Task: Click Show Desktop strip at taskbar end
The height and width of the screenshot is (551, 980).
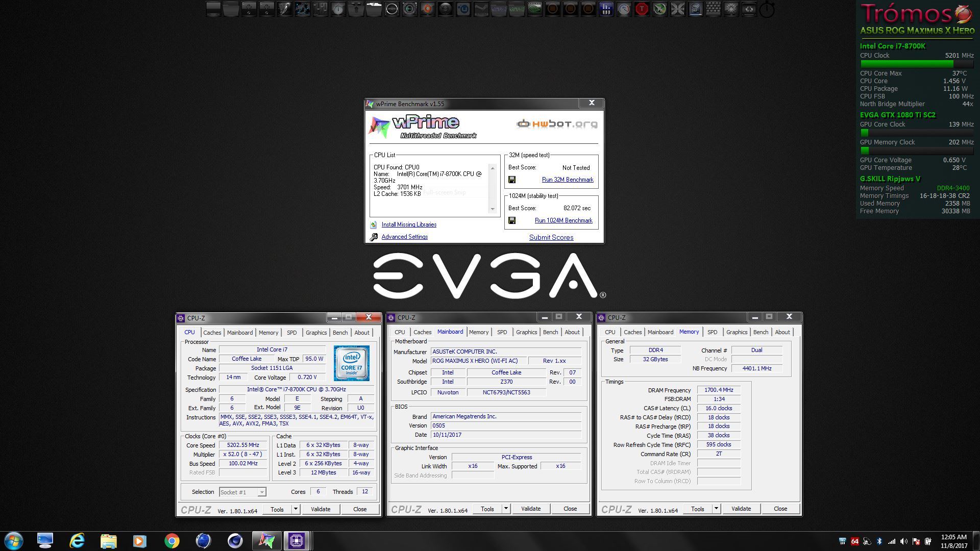Action: click(x=976, y=541)
